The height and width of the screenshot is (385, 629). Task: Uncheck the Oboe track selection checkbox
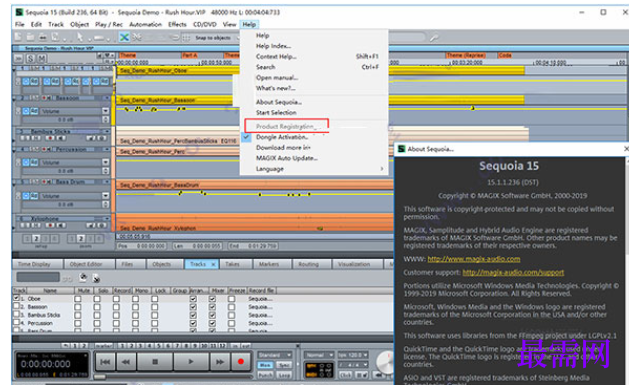click(16, 298)
